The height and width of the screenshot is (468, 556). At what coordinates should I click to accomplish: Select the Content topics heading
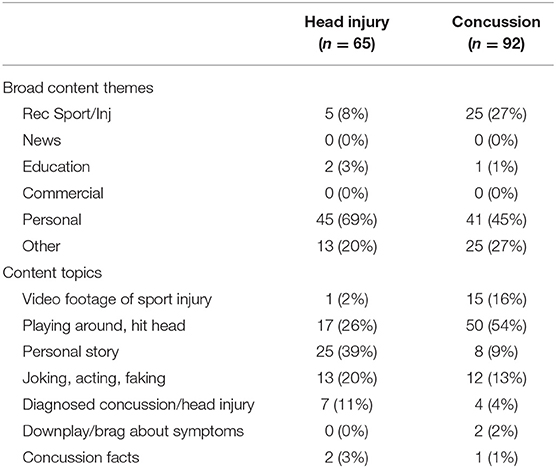pos(52,273)
